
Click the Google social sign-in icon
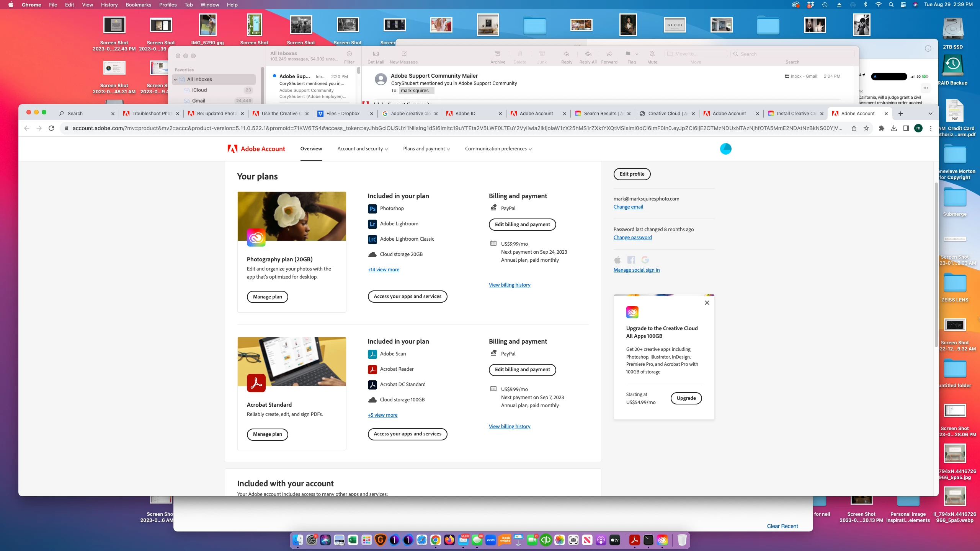(x=645, y=260)
